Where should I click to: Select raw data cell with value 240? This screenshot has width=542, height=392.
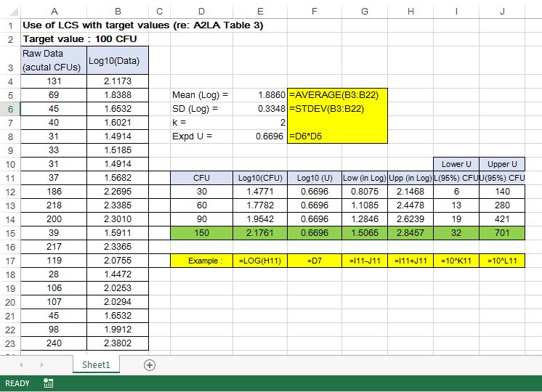pyautogui.click(x=54, y=343)
